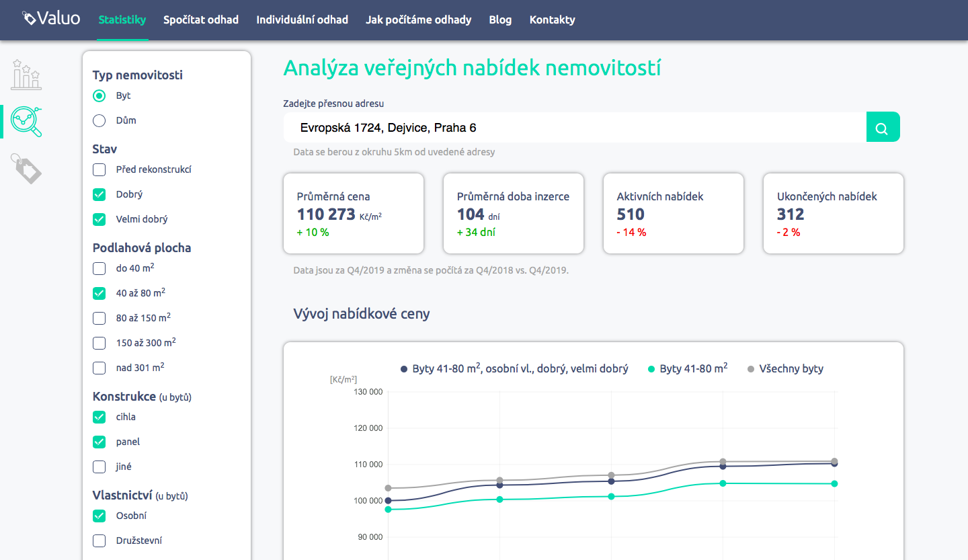Viewport: 968px width, 560px height.
Task: Go to Spočítat odhad
Action: coord(201,19)
